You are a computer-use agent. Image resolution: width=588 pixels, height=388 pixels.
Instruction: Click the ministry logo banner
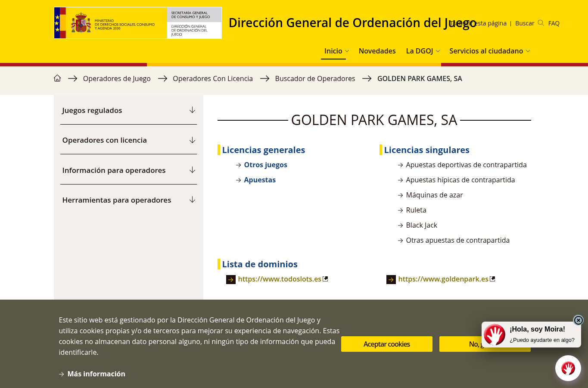click(138, 23)
